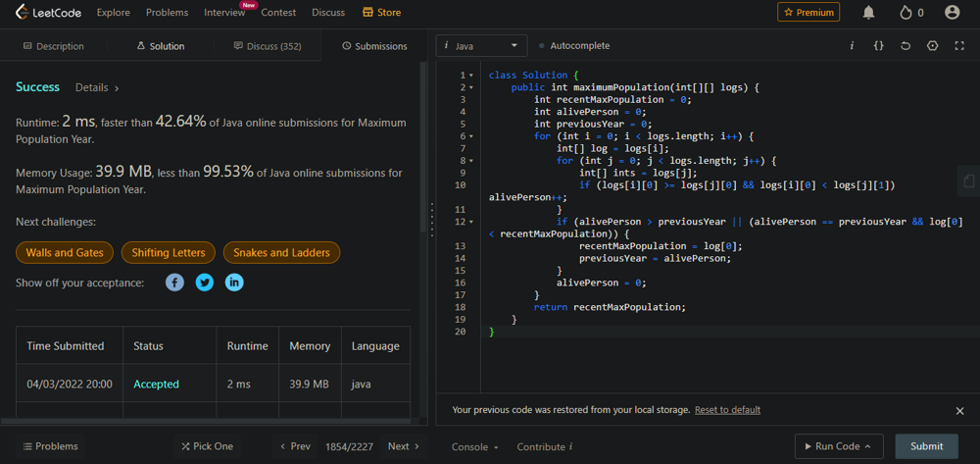Screen dimensions: 980x464
Task: Switch to the Solution tab
Action: click(x=161, y=46)
